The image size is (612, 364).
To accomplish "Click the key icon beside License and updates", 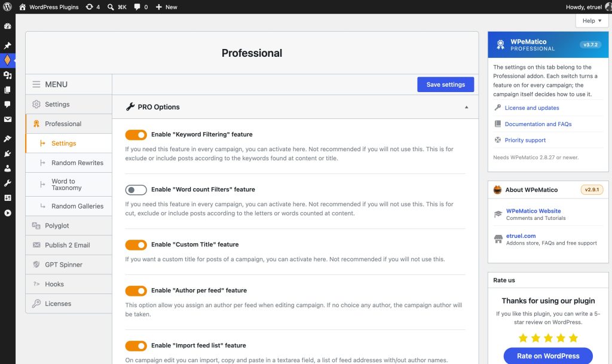I will tap(498, 108).
